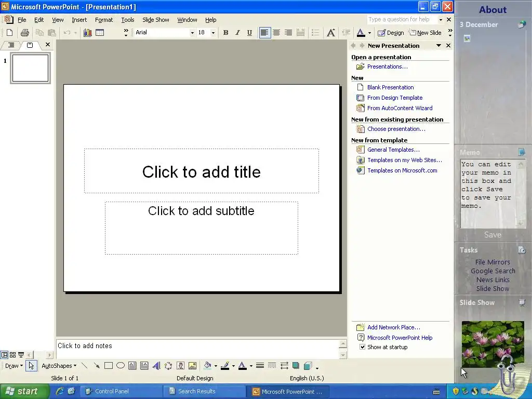Open the Insert menu
Image resolution: width=532 pixels, height=399 pixels.
(x=79, y=20)
